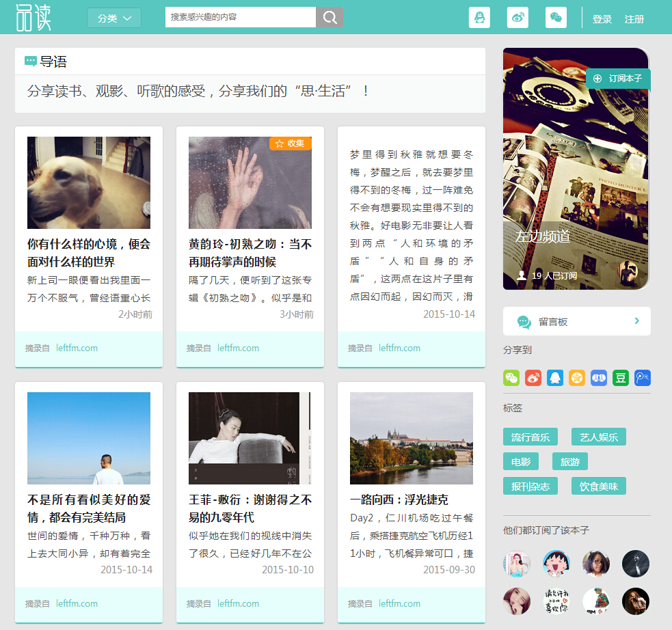Screen dimensions: 672x630
Task: Select the 旅游 tag
Action: (569, 462)
